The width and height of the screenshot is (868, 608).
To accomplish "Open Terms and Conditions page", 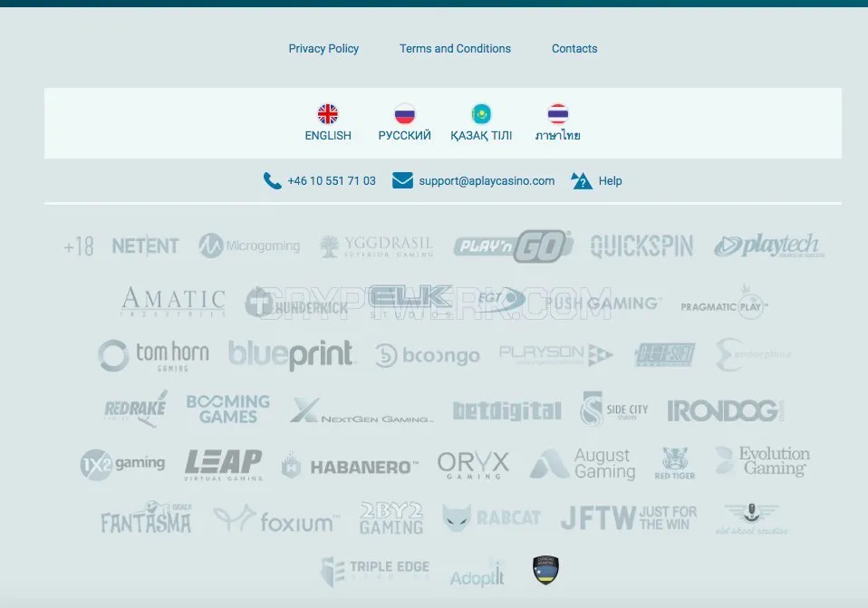I will pyautogui.click(x=455, y=49).
